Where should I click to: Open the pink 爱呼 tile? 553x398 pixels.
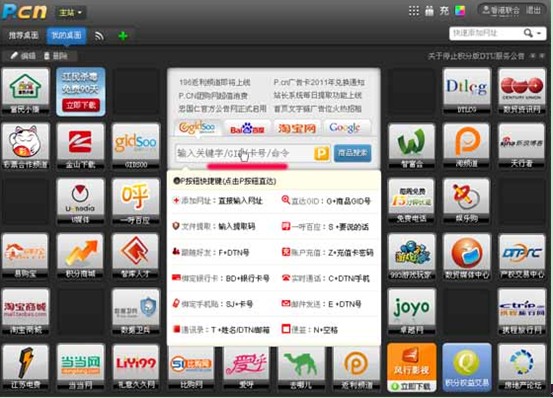[246, 368]
